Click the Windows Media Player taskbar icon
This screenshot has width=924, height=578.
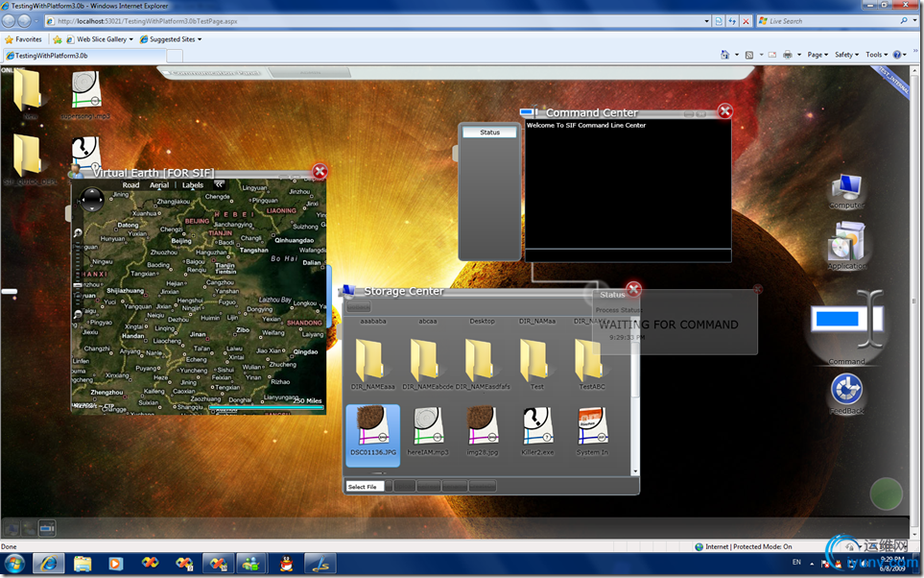(115, 564)
